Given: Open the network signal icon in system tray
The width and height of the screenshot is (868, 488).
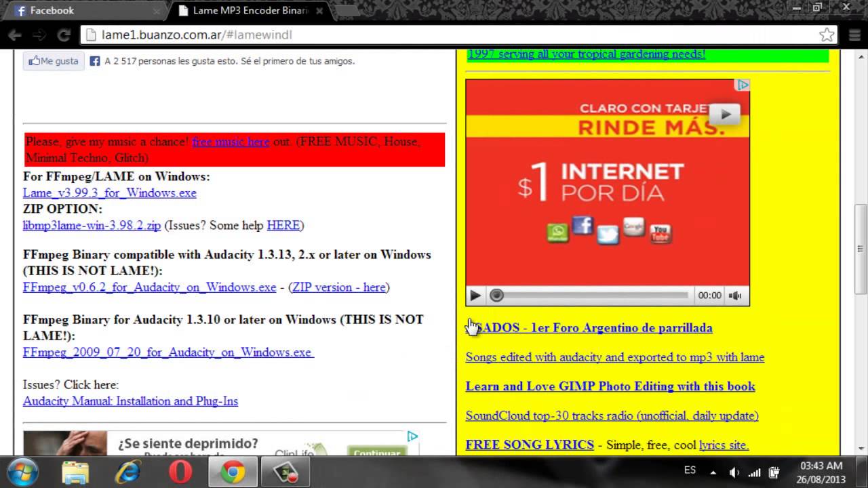Looking at the screenshot, I should point(754,472).
